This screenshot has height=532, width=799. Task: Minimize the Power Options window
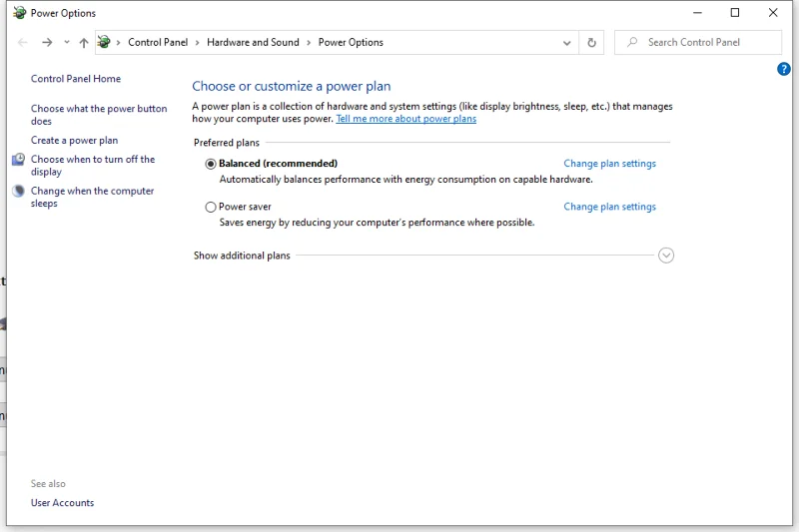tap(697, 13)
